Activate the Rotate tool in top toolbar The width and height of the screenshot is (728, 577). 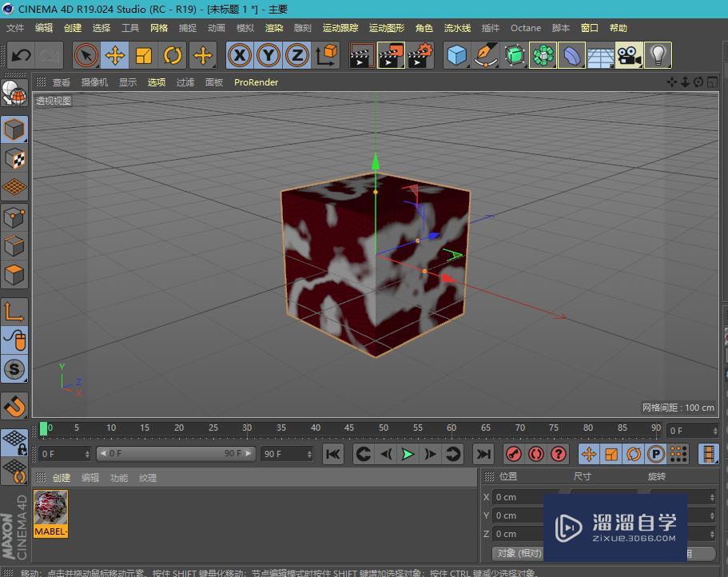(173, 55)
